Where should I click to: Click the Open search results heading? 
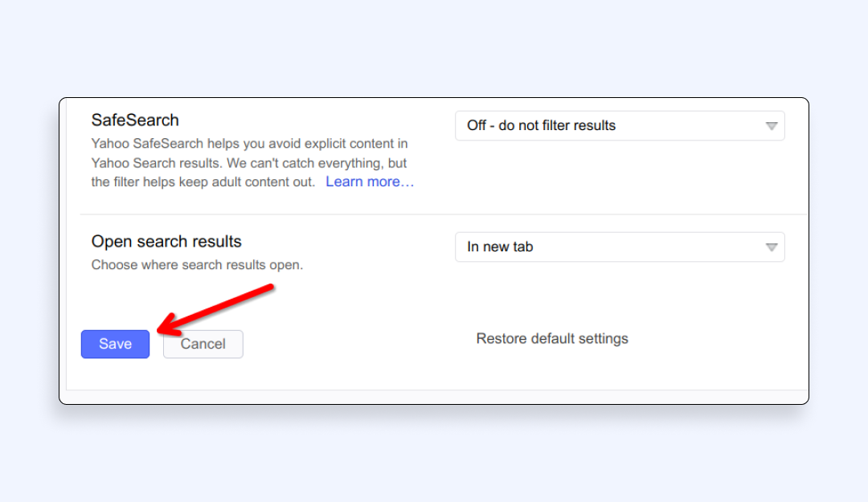(x=166, y=241)
